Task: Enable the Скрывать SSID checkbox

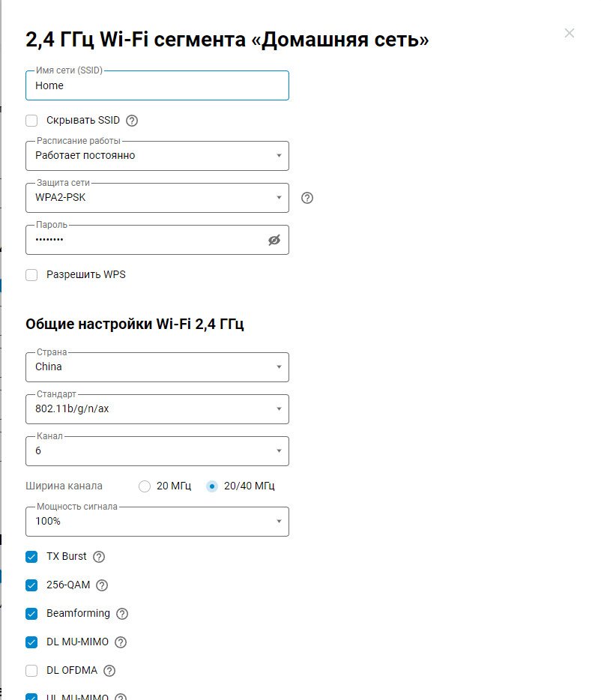Action: (31, 121)
